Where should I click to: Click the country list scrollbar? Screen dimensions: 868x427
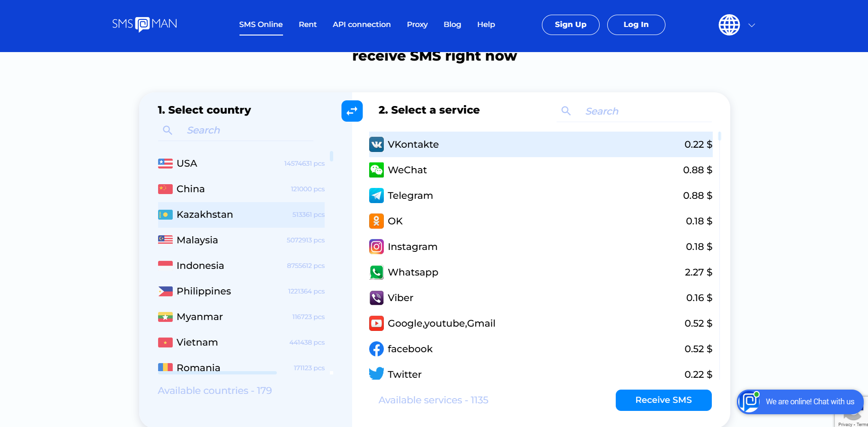332,156
